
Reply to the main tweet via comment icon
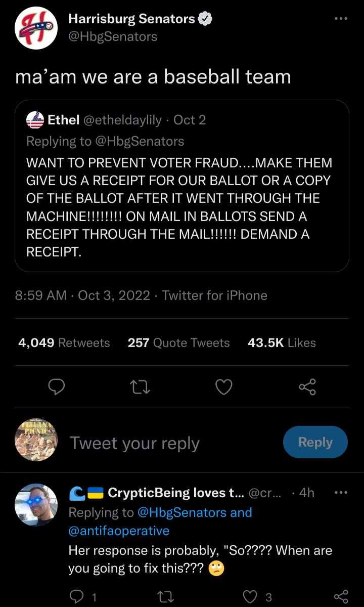[x=57, y=387]
